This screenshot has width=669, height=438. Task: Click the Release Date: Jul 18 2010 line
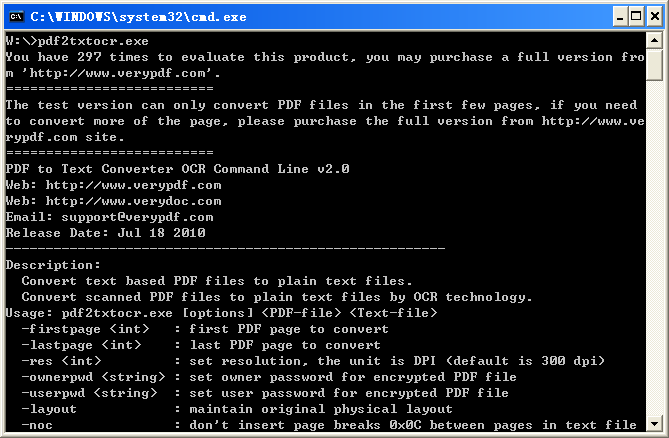coord(105,233)
